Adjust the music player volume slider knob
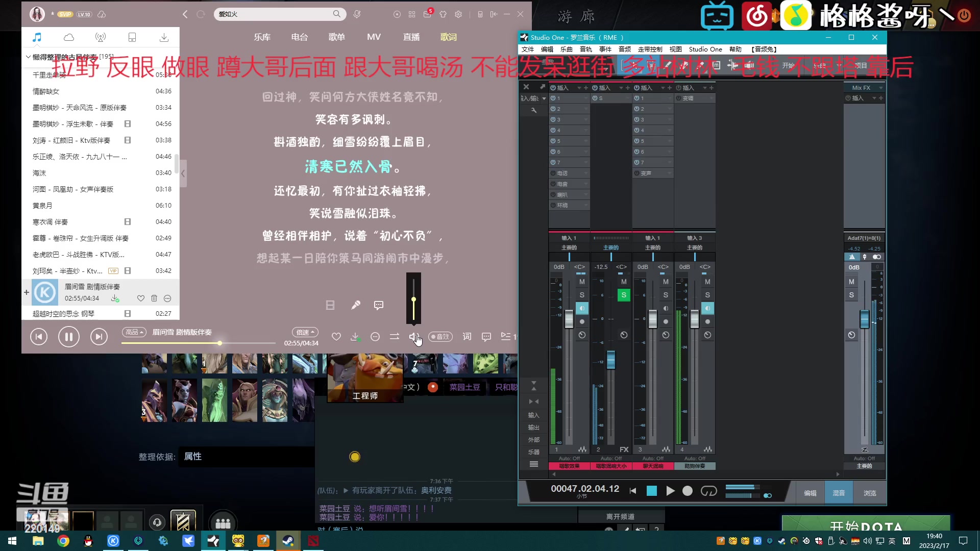This screenshot has height=551, width=980. click(x=413, y=299)
